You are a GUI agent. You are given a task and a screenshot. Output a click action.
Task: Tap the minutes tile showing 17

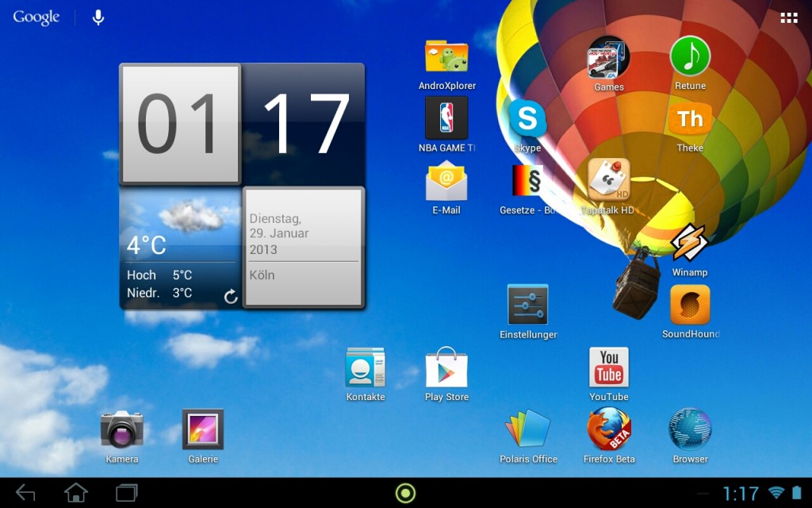pyautogui.click(x=304, y=124)
